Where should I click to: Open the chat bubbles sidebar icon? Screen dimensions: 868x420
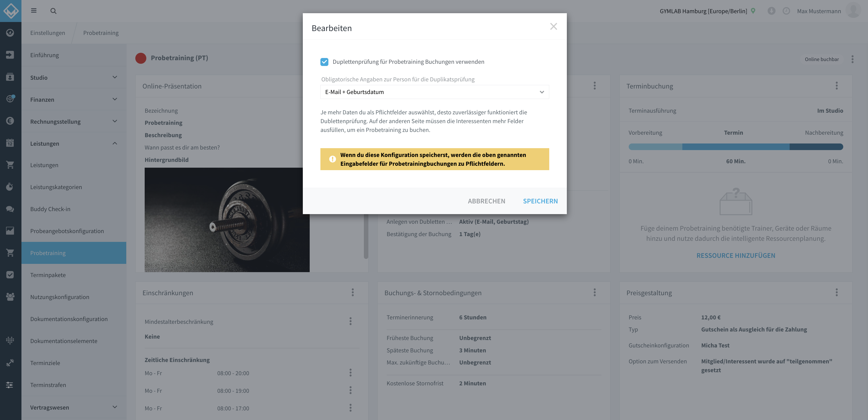(10, 209)
